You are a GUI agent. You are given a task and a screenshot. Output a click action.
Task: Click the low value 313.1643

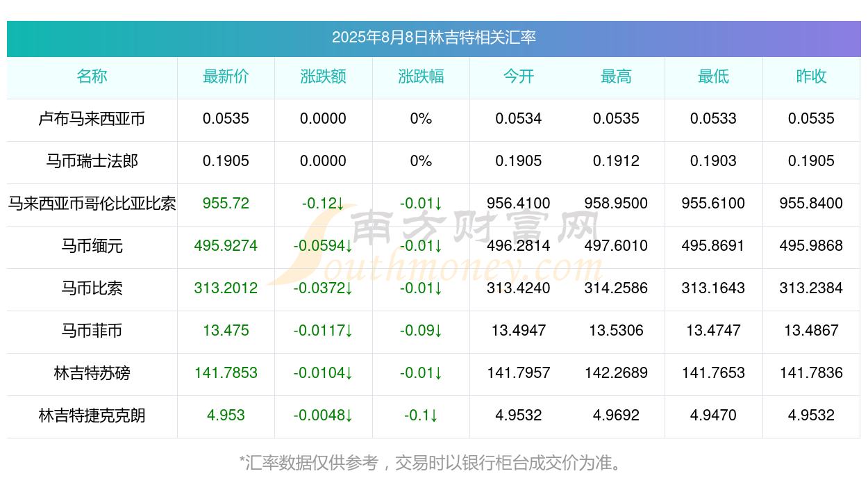(713, 288)
